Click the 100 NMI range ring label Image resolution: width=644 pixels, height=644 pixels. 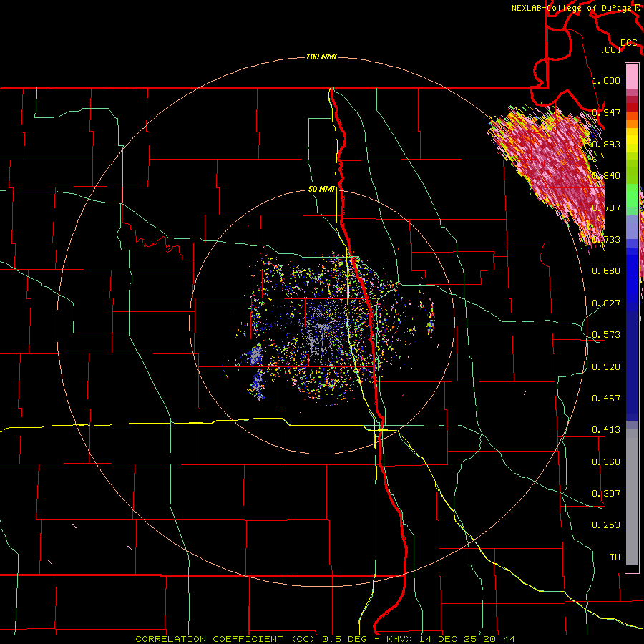[x=321, y=57]
